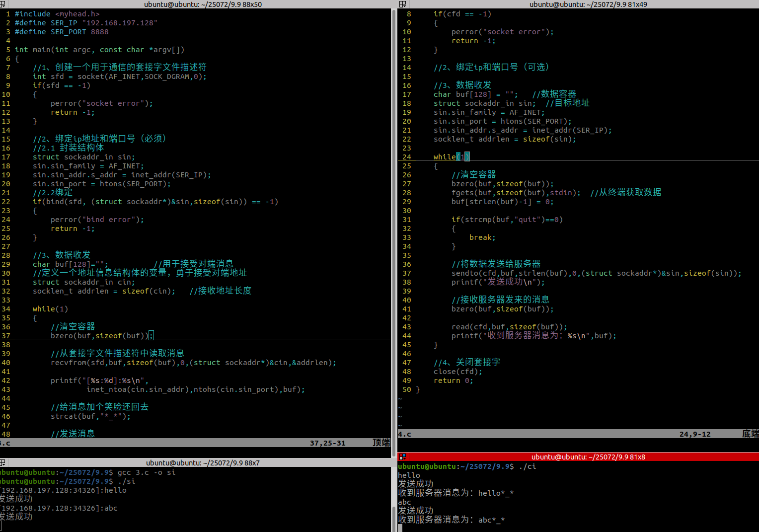Click 'int main(int argc, const char *argv[])'
This screenshot has height=532, width=759.
click(x=99, y=50)
